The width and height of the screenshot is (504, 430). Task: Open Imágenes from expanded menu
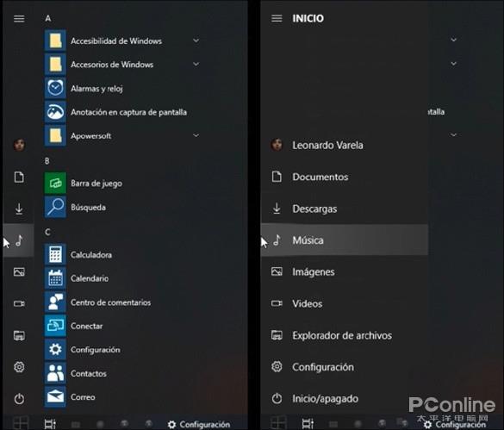pyautogui.click(x=345, y=272)
